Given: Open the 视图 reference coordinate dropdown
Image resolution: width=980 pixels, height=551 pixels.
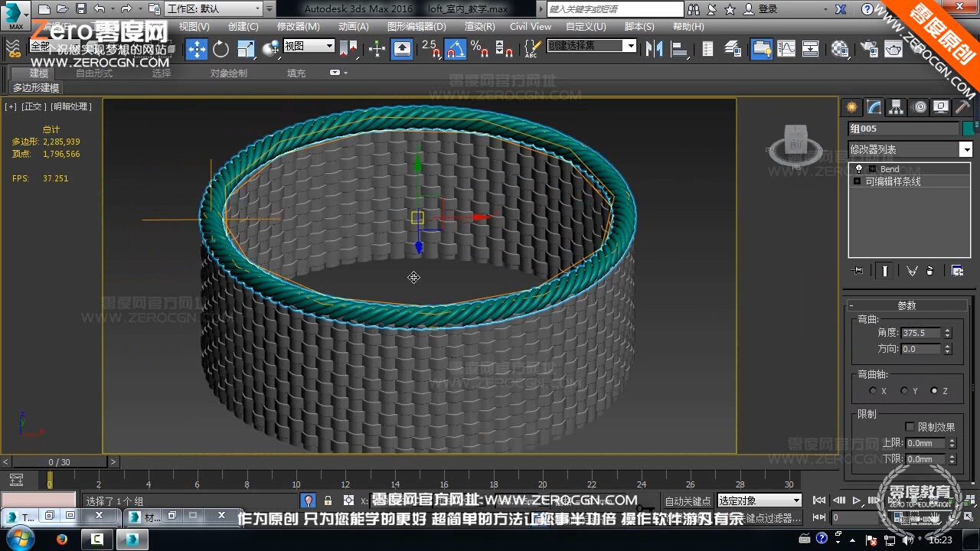Looking at the screenshot, I should (309, 46).
